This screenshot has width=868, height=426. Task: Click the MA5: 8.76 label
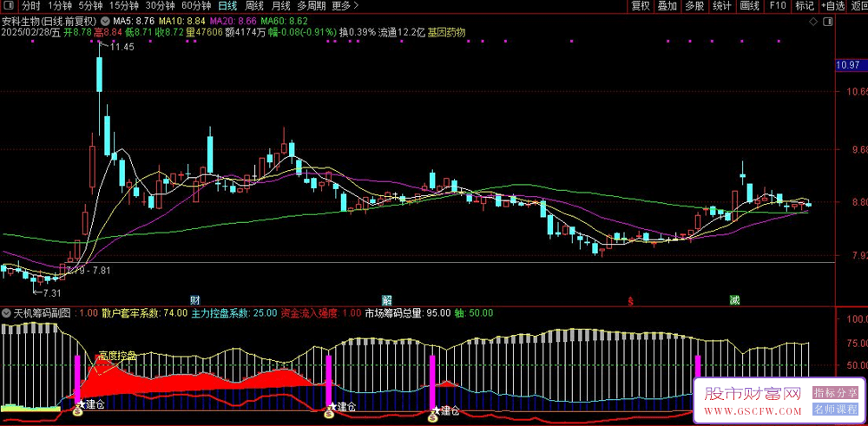(x=134, y=21)
